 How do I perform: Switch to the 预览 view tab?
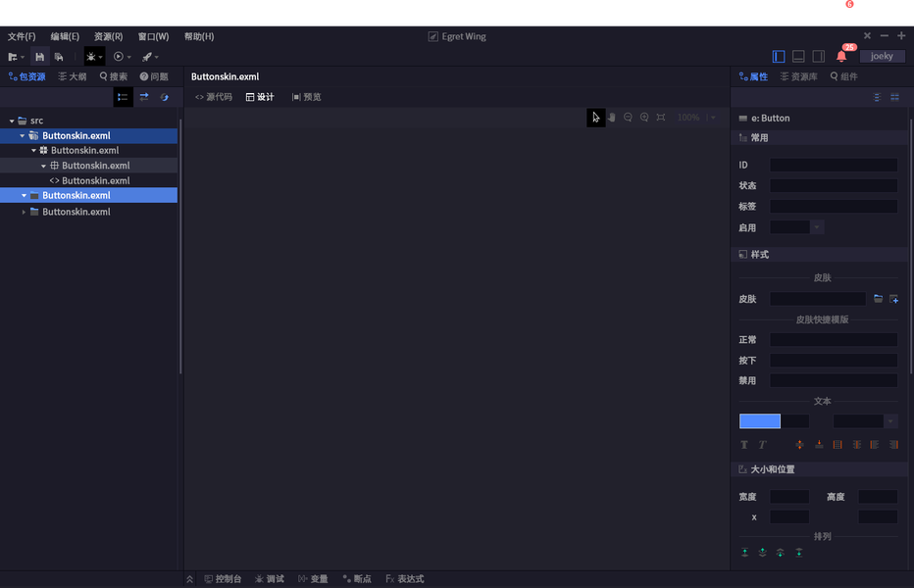[x=307, y=97]
